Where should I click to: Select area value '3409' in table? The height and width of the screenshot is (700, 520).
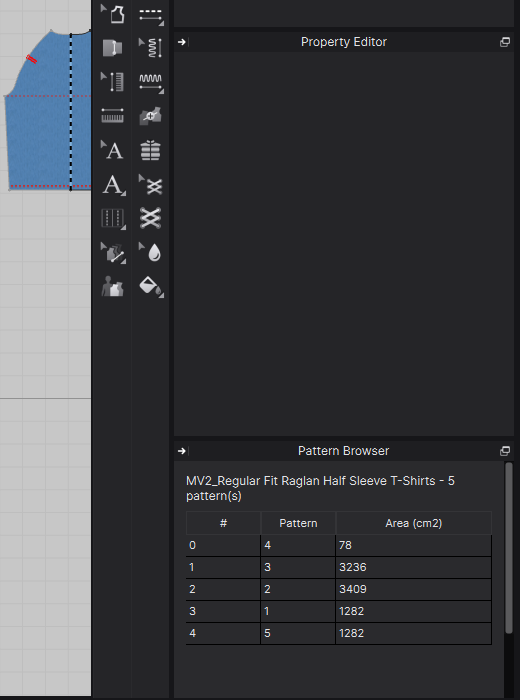click(x=414, y=589)
